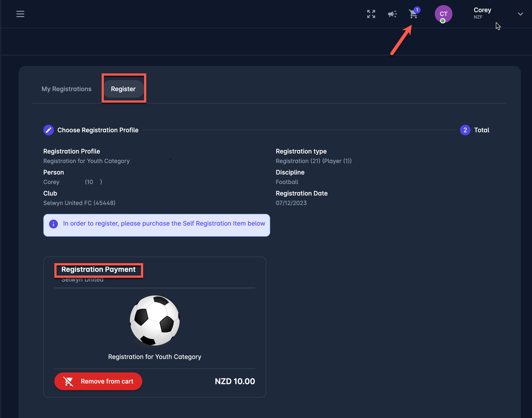This screenshot has height=418, width=532.
Task: Switch to My Registrations tab
Action: click(x=66, y=89)
